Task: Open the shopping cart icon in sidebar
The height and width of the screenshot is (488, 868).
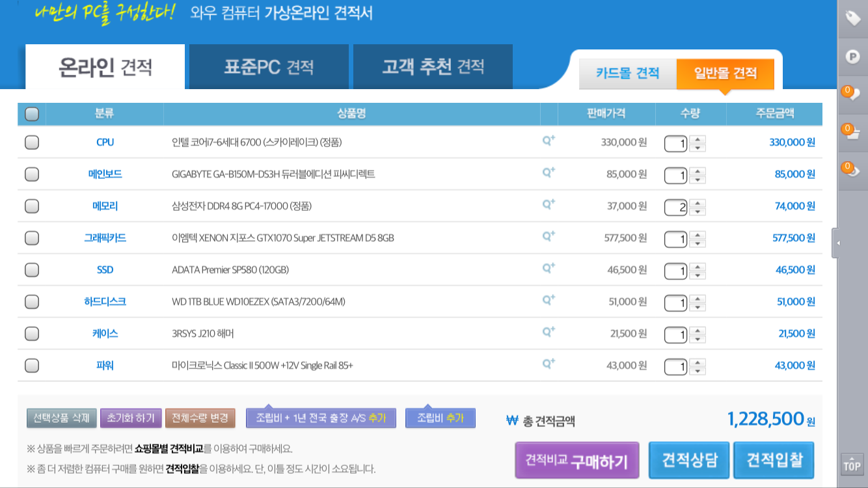Action: pos(852,133)
